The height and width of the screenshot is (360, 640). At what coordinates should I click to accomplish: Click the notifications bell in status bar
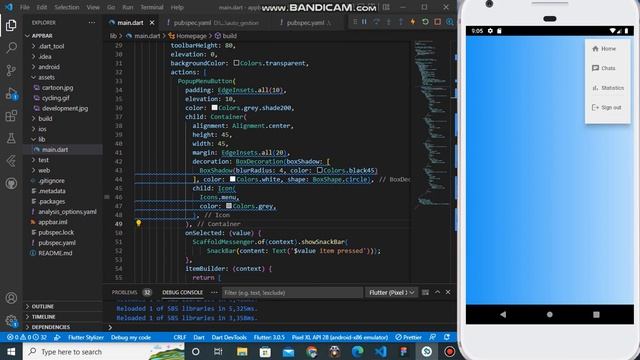pyautogui.click(x=447, y=337)
